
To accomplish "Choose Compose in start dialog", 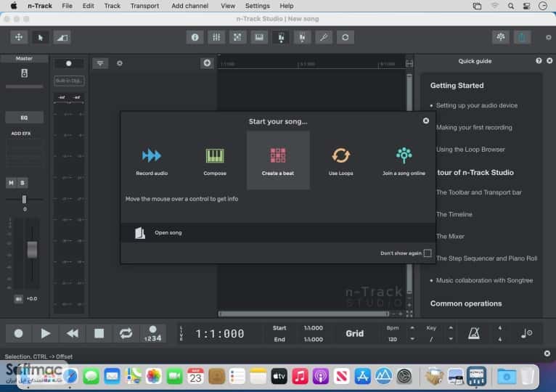I will pyautogui.click(x=215, y=160).
